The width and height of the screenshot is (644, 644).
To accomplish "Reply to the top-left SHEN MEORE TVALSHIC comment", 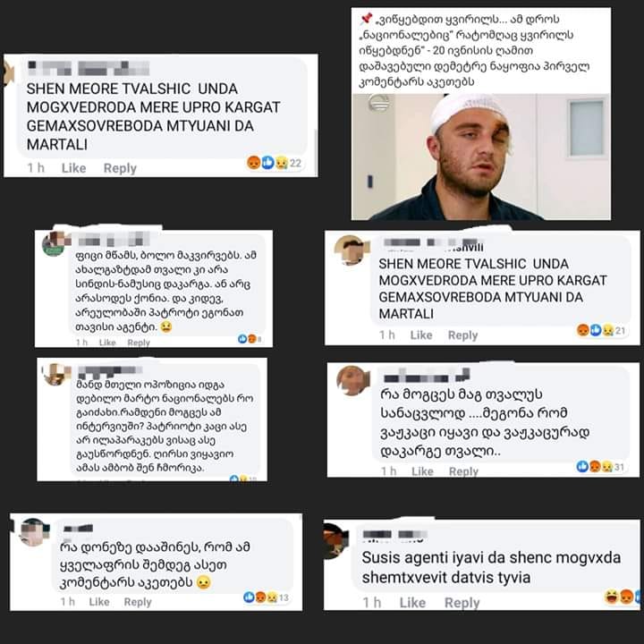I will click(120, 168).
